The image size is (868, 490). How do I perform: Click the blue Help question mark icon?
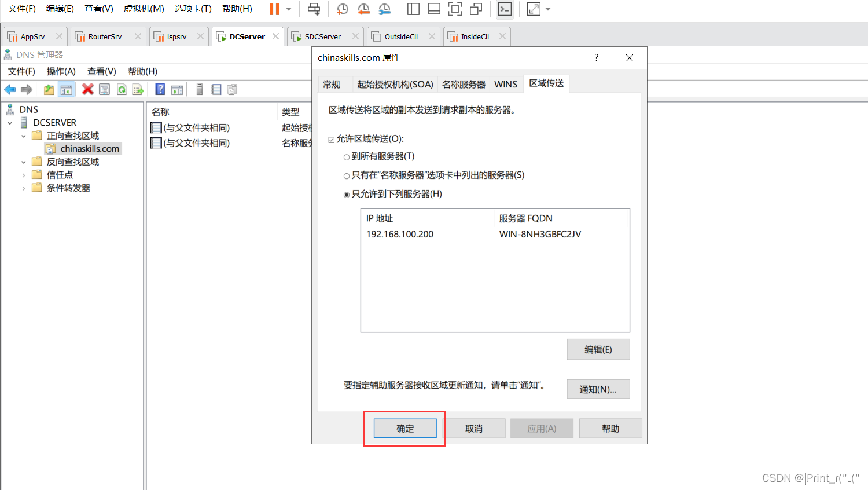160,89
